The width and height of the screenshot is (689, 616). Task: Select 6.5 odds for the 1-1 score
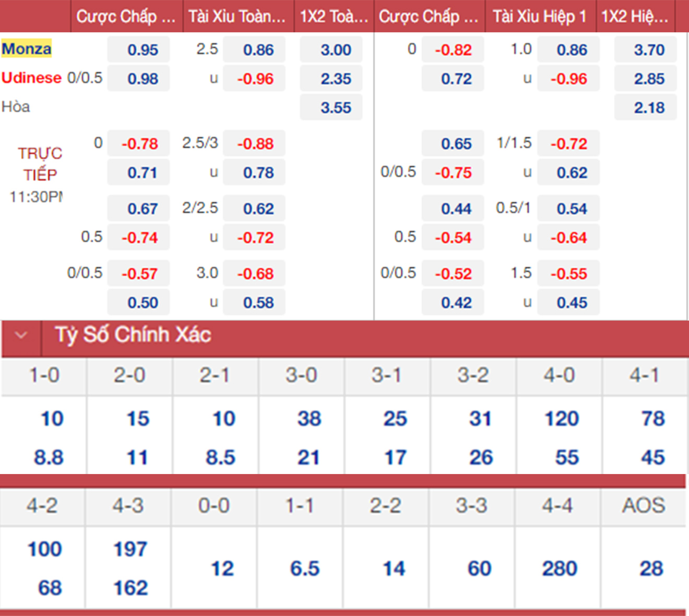click(305, 568)
